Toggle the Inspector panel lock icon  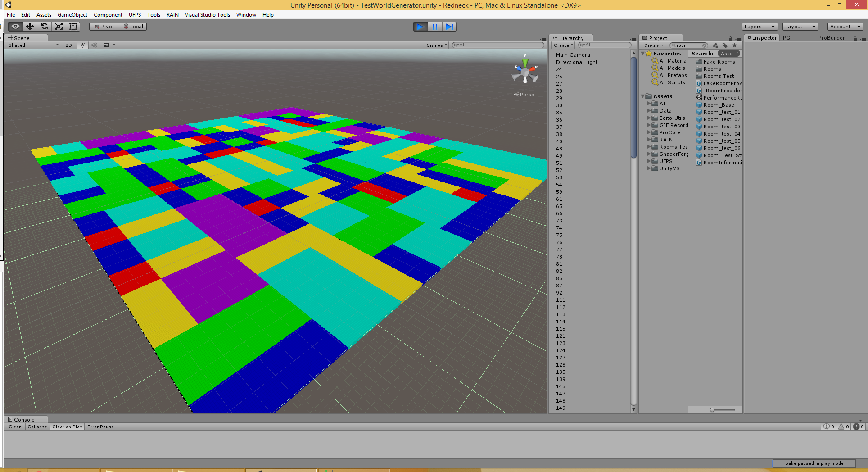coord(854,39)
